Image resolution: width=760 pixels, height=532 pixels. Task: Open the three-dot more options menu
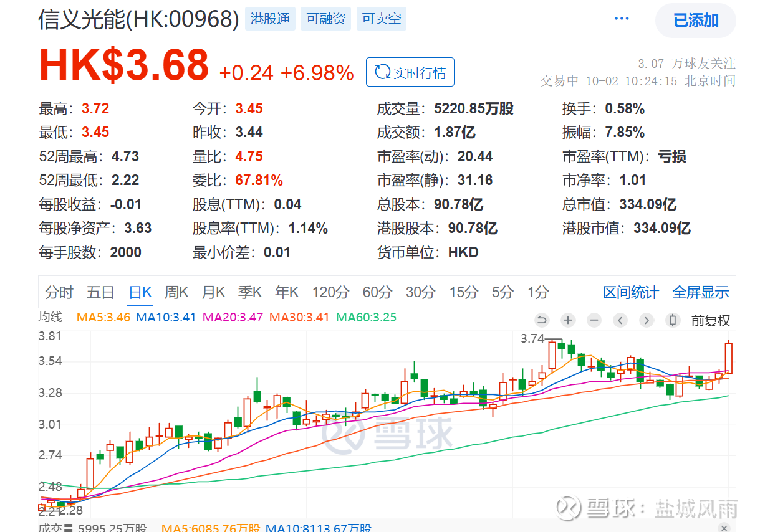click(622, 19)
